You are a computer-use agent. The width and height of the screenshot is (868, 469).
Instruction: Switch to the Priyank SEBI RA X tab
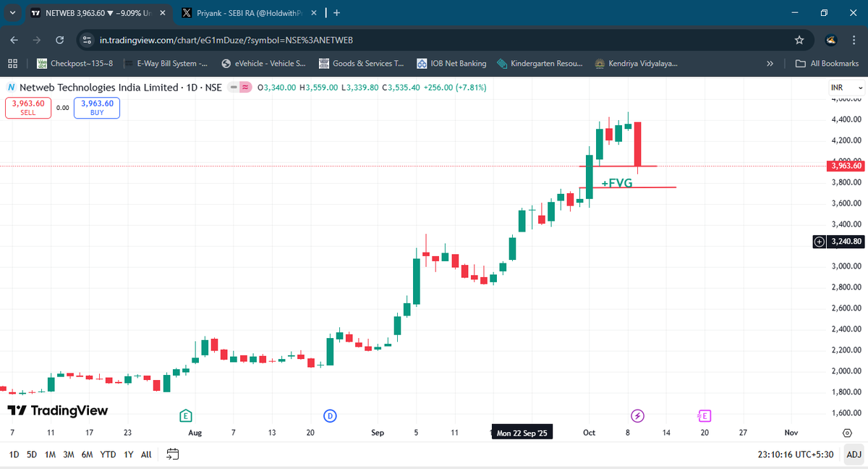point(247,13)
